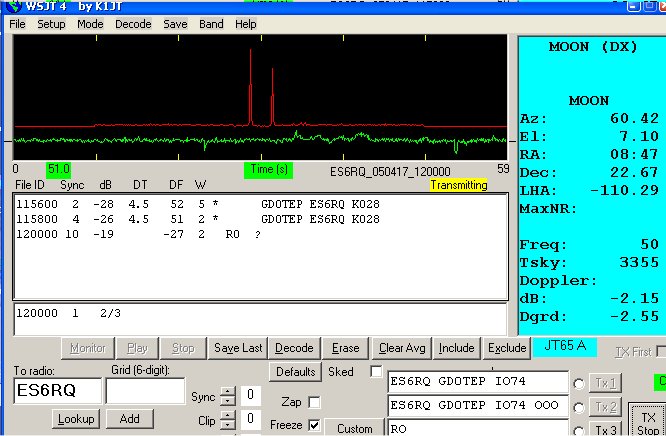Increase the Clip value with up arrow
Screen dimensions: 666x436
click(x=227, y=415)
